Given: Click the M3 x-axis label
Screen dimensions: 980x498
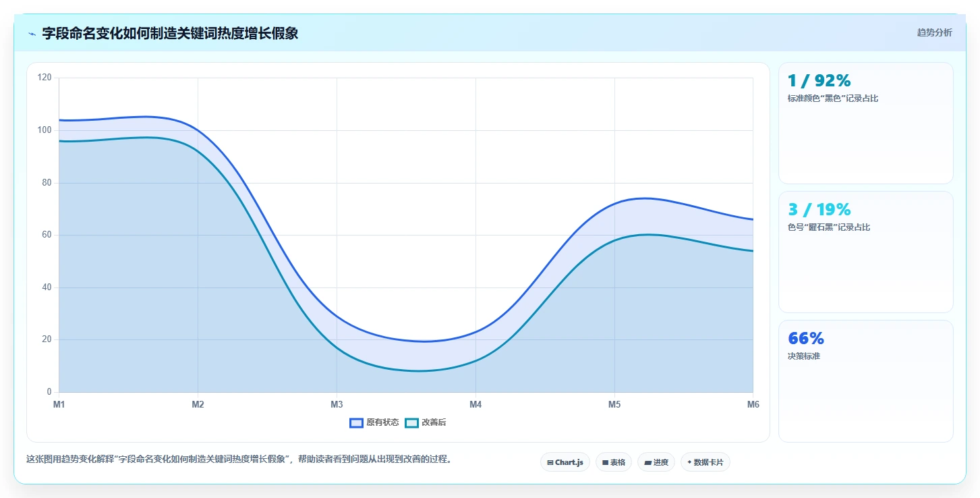Looking at the screenshot, I should (337, 404).
